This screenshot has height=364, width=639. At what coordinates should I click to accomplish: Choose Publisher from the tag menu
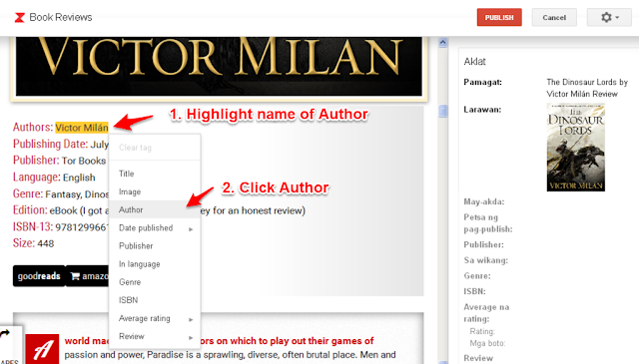click(x=155, y=246)
